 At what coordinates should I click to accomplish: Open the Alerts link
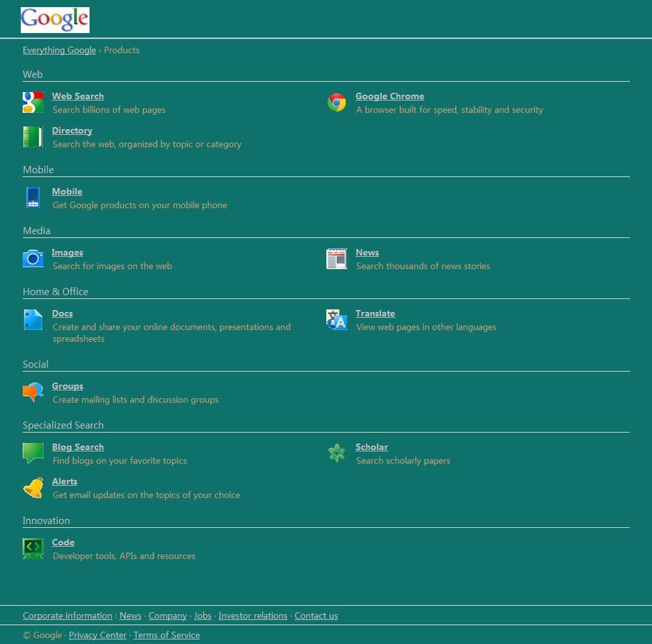tap(64, 481)
